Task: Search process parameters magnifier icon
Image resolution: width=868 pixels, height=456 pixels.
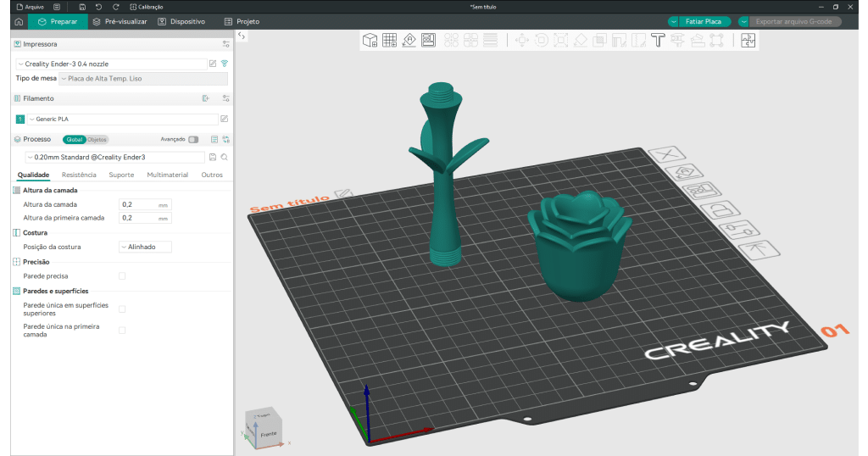Action: tap(224, 157)
